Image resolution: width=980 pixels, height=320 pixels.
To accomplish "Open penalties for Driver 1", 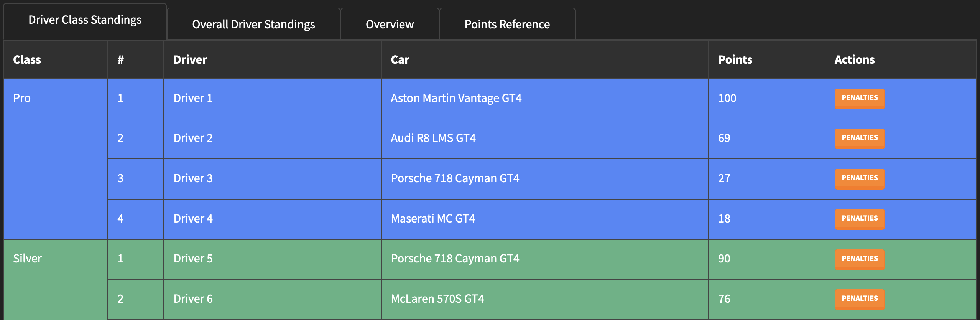I will coord(859,98).
